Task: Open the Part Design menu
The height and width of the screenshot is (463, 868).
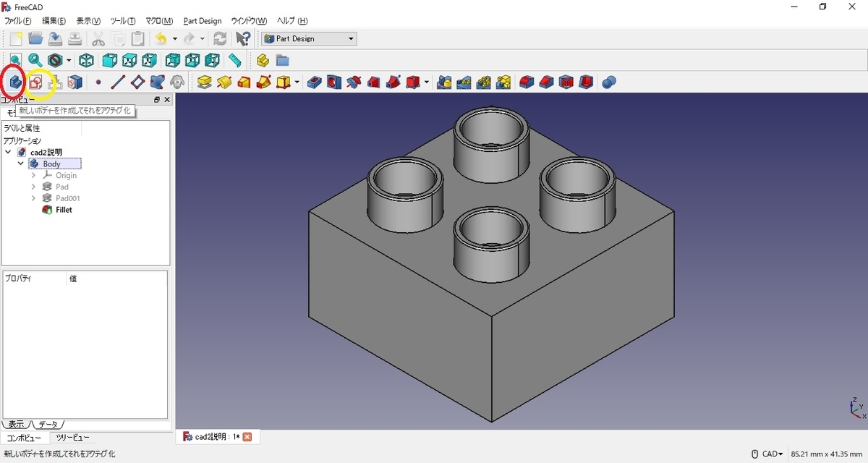Action: pyautogui.click(x=203, y=21)
